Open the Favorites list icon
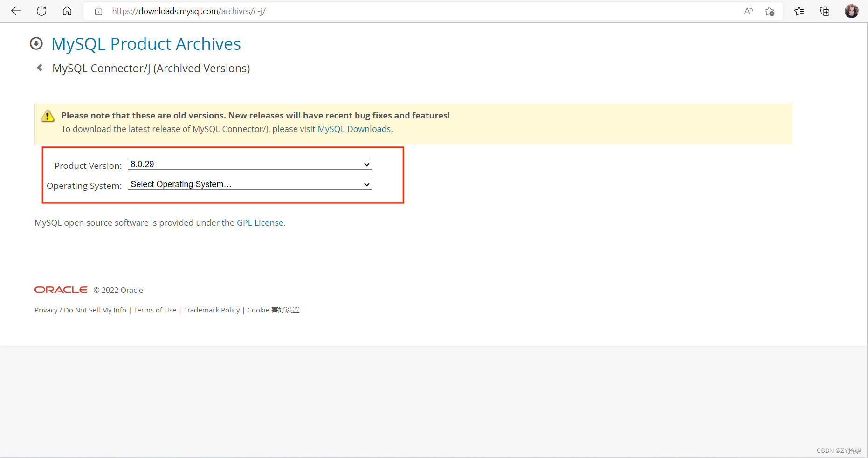Image resolution: width=868 pixels, height=458 pixels. click(x=799, y=11)
